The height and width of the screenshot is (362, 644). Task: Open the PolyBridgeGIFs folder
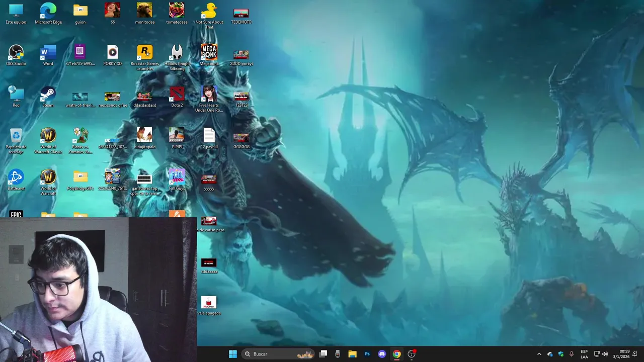[x=80, y=180]
